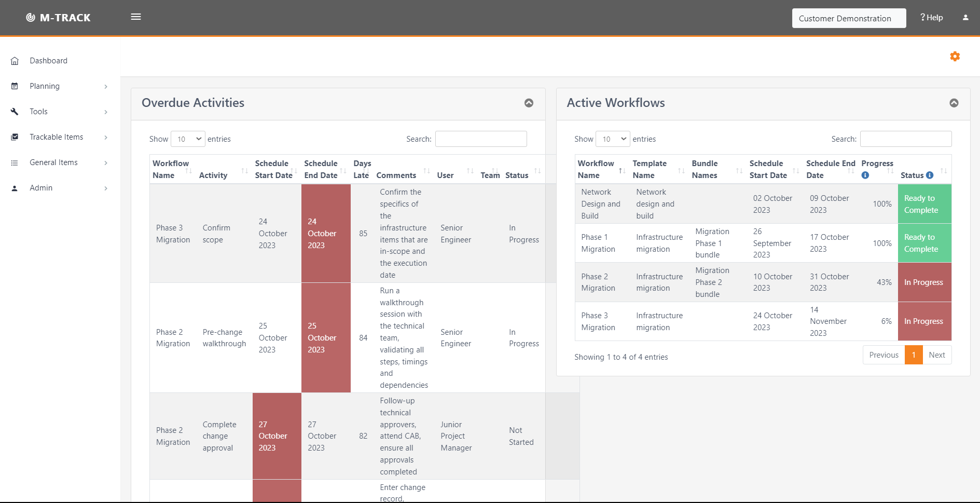This screenshot has height=503, width=980.
Task: Click the 43% progress value
Action: tap(884, 282)
